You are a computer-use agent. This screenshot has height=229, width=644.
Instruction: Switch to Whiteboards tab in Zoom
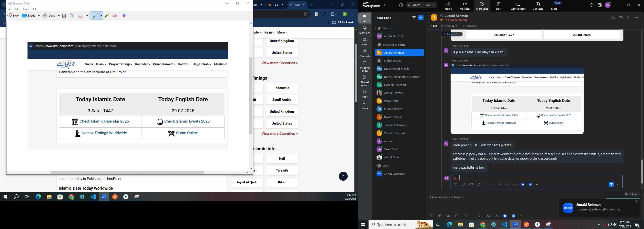[518, 6]
